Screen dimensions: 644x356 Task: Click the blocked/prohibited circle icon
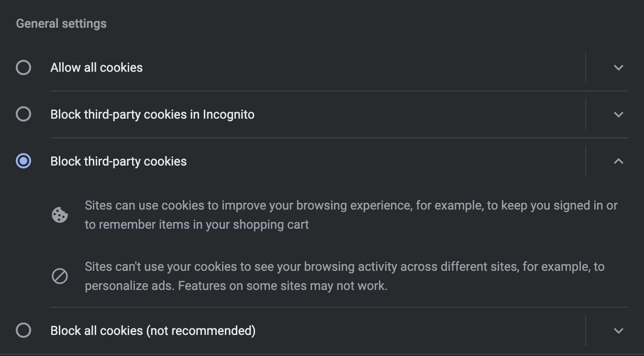pyautogui.click(x=59, y=276)
